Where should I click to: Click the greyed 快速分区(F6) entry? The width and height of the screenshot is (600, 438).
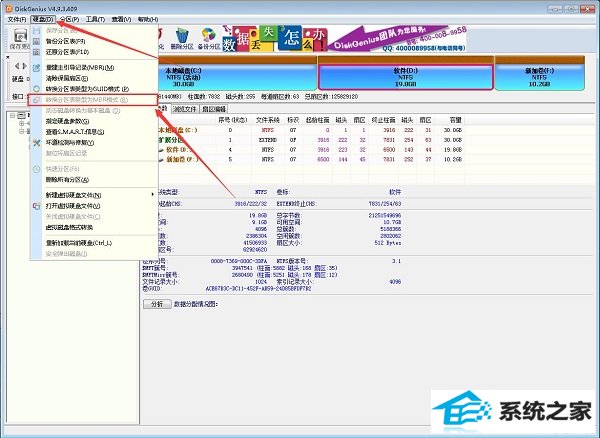(x=94, y=169)
